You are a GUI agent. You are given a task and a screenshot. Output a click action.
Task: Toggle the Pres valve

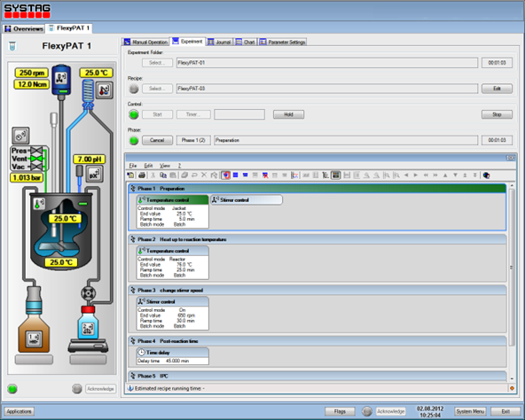click(x=35, y=151)
